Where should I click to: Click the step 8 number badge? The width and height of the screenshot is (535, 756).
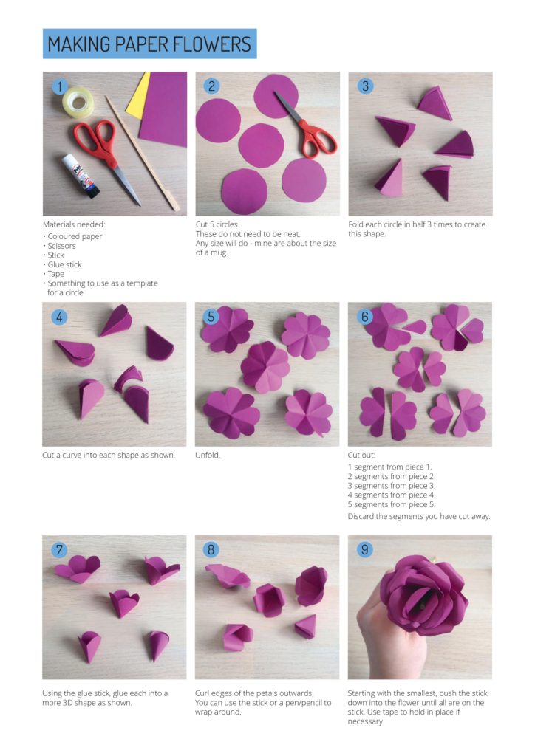point(211,549)
